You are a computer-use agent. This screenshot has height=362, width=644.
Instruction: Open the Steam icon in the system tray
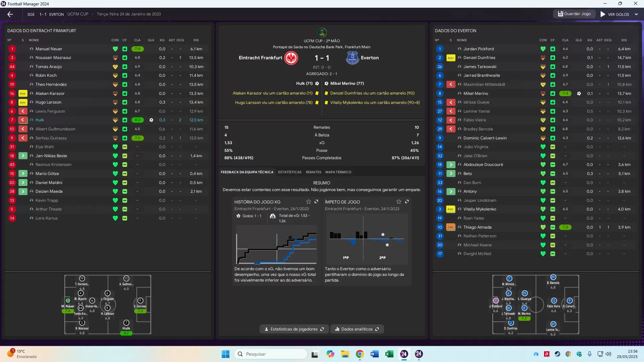click(557, 354)
